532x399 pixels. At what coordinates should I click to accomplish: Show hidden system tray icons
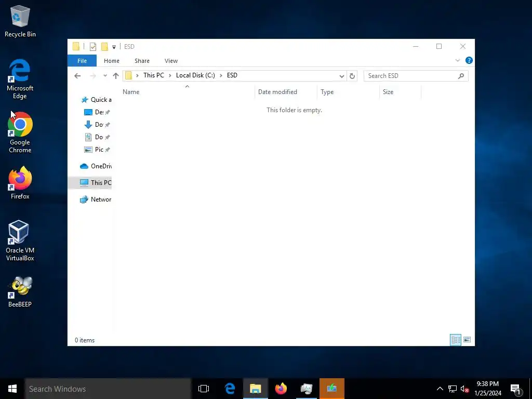[440, 389]
